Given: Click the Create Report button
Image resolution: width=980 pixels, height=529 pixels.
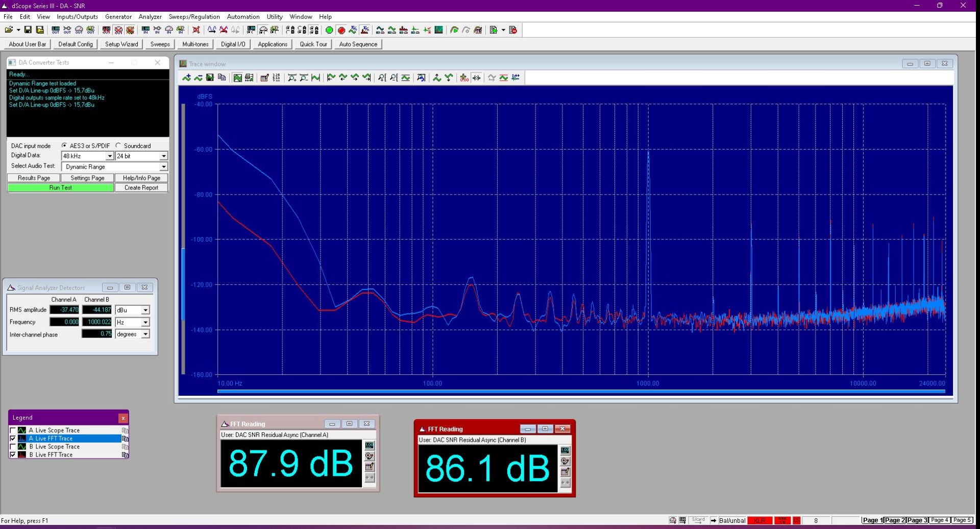Looking at the screenshot, I should 141,188.
